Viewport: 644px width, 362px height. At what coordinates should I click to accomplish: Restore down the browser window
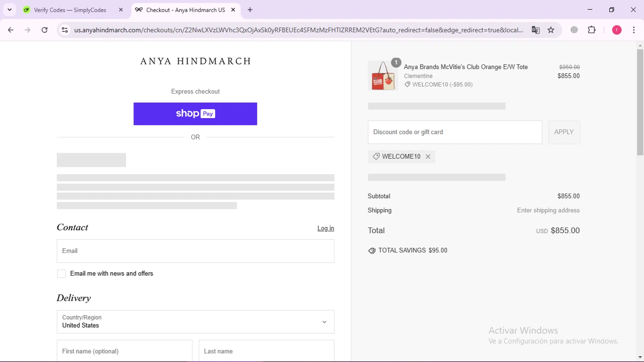[x=612, y=10]
